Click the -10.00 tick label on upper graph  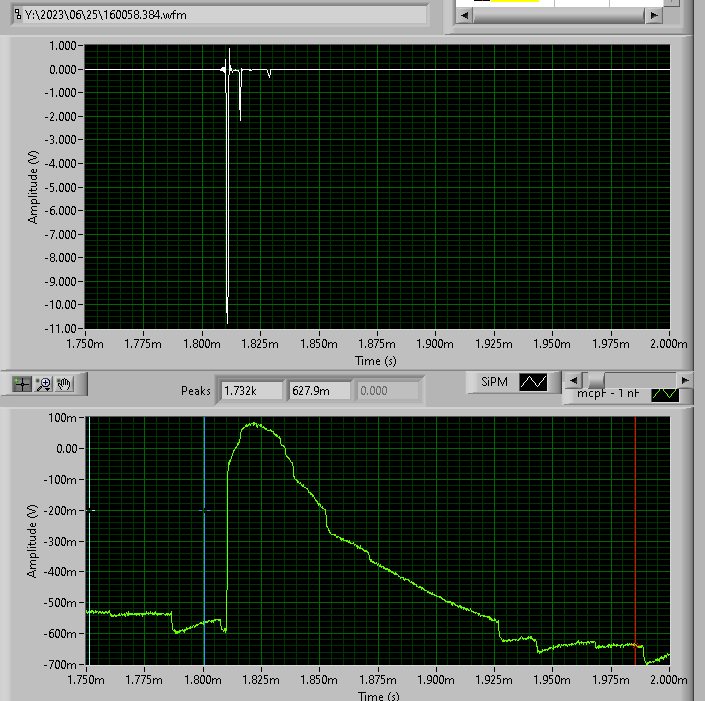coord(61,304)
